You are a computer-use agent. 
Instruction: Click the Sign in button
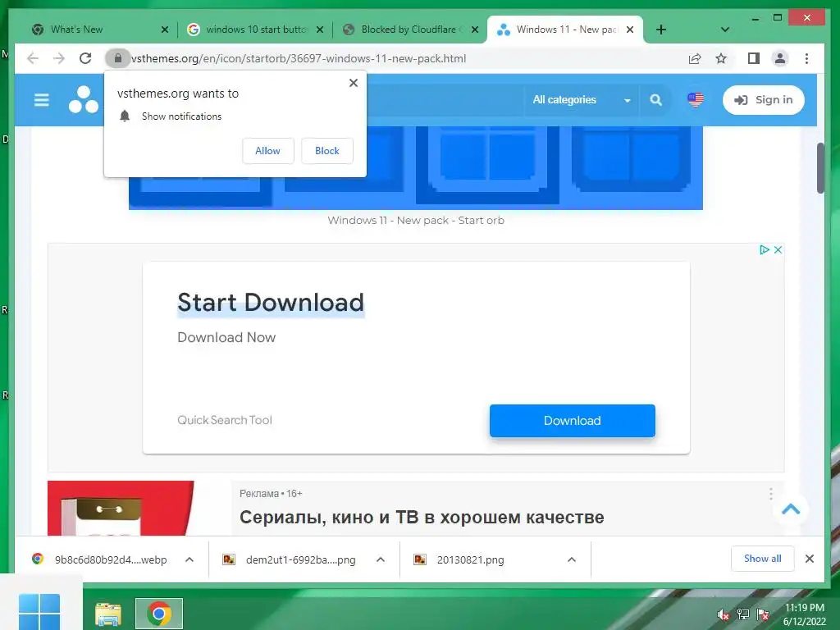(x=764, y=99)
